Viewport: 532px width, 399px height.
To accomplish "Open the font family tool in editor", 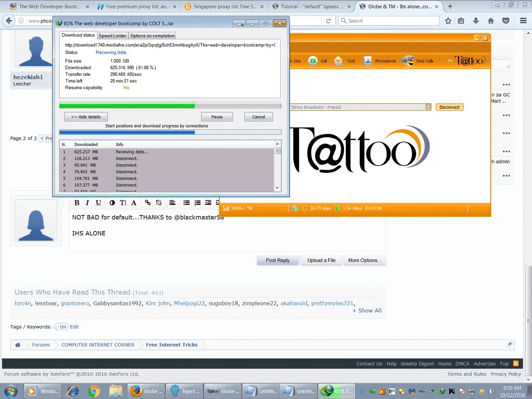I will pos(134,203).
